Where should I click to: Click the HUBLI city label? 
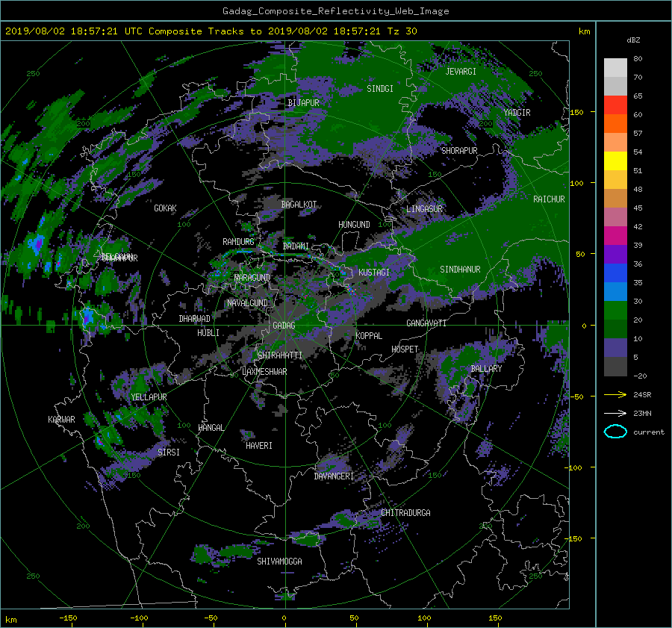(x=208, y=333)
